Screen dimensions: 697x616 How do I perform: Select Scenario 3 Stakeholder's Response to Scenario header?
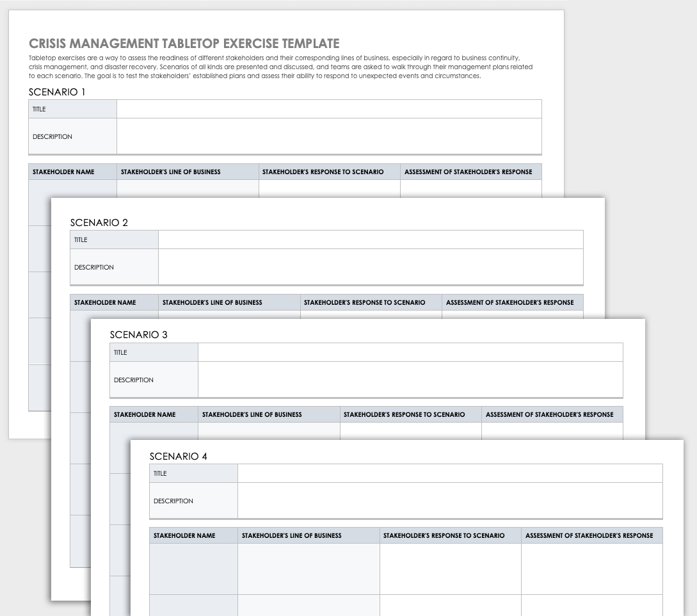pos(405,414)
